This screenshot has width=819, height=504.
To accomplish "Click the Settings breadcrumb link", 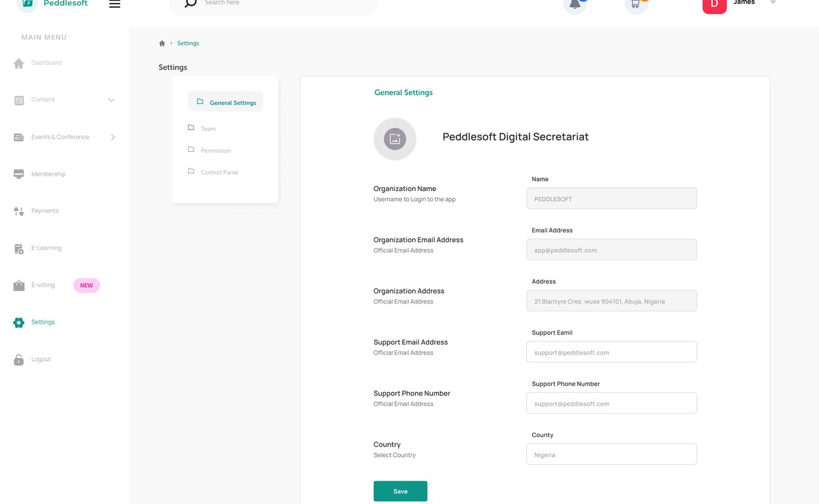I will tap(188, 43).
